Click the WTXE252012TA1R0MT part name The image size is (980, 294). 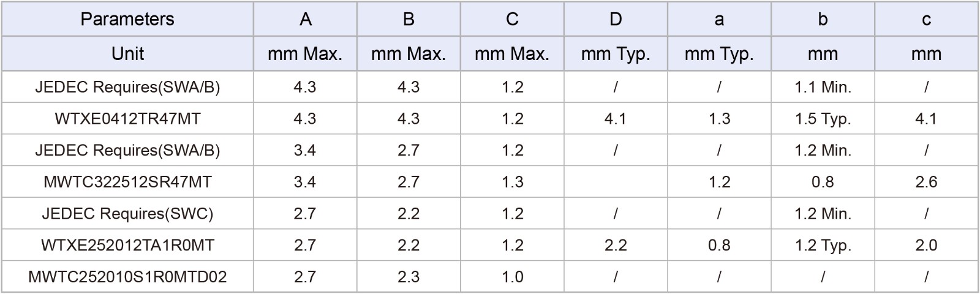coord(127,246)
